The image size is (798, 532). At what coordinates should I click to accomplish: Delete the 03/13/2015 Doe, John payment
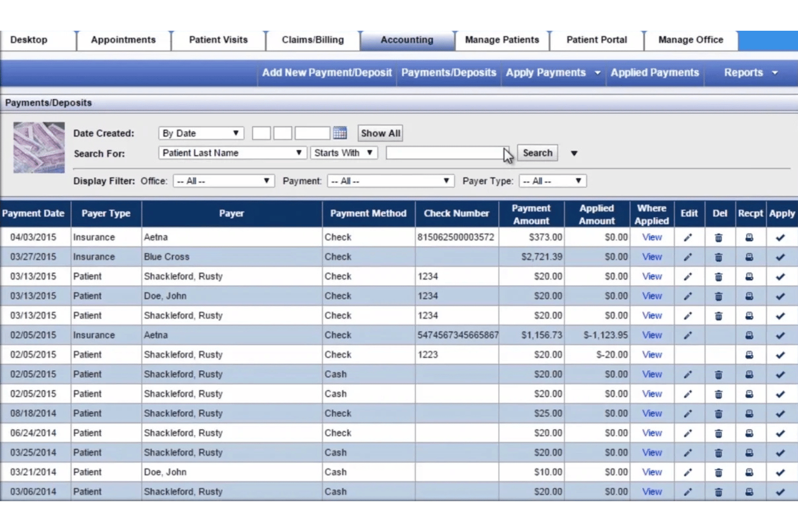[x=719, y=296]
